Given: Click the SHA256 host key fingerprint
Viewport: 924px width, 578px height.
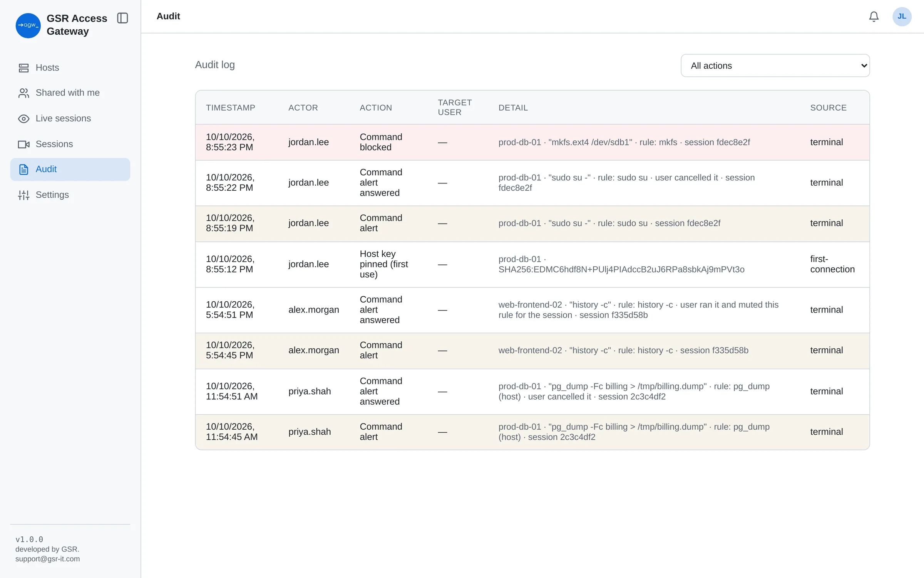Looking at the screenshot, I should click(x=621, y=269).
